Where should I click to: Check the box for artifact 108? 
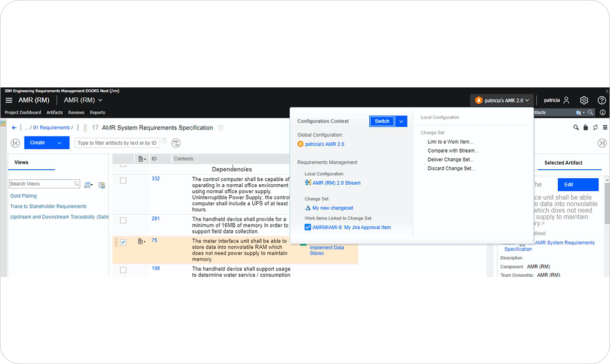123,270
